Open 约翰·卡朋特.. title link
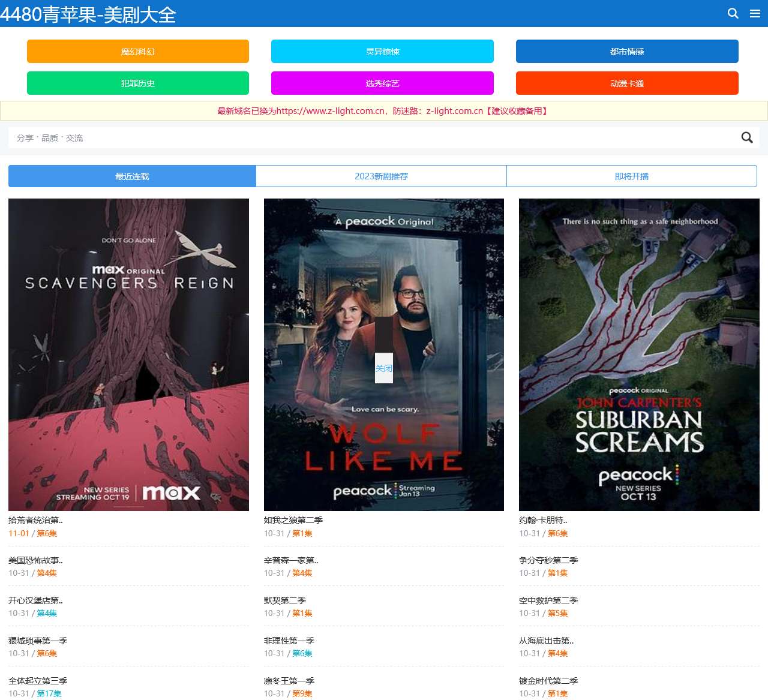The image size is (768, 700). [x=543, y=520]
